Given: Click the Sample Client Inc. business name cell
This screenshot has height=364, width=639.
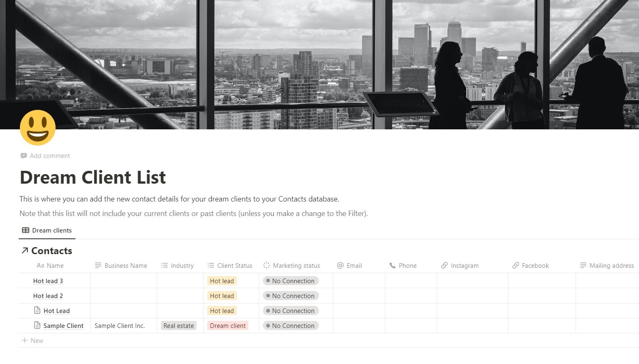Looking at the screenshot, I should click(120, 325).
